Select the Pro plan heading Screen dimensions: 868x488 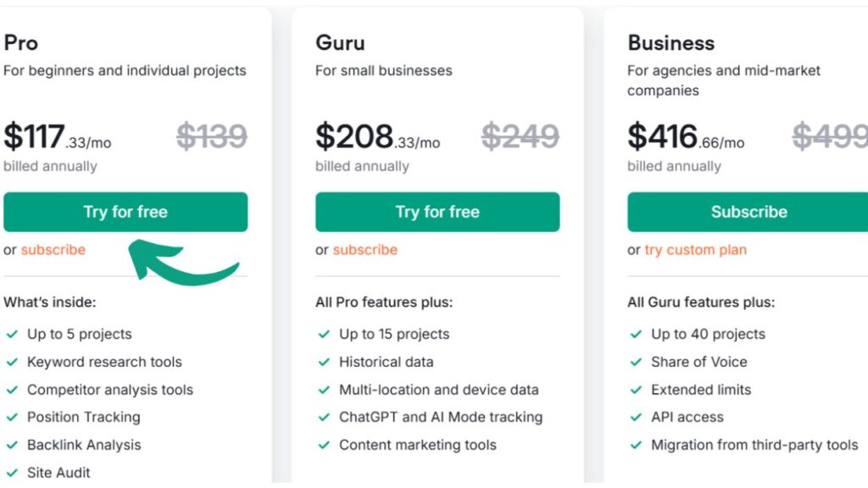click(x=21, y=43)
